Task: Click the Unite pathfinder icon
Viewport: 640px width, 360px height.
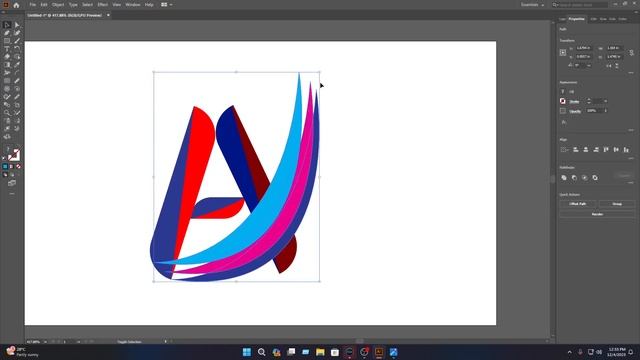Action: (564, 178)
